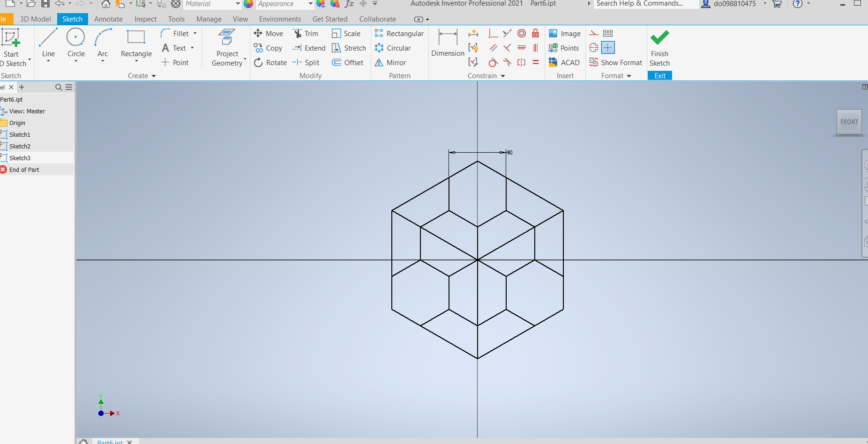Pick the Equal constraint icon
The width and height of the screenshot is (868, 444).
(x=535, y=62)
